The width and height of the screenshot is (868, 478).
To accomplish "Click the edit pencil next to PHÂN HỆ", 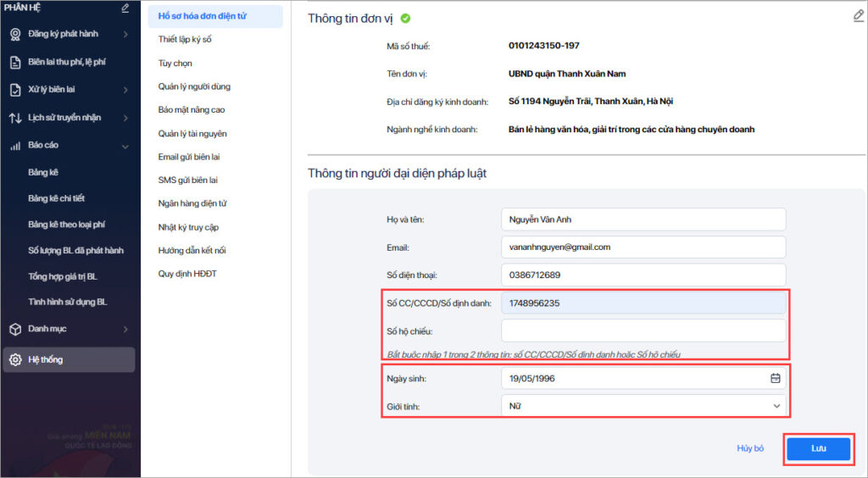I will [125, 8].
